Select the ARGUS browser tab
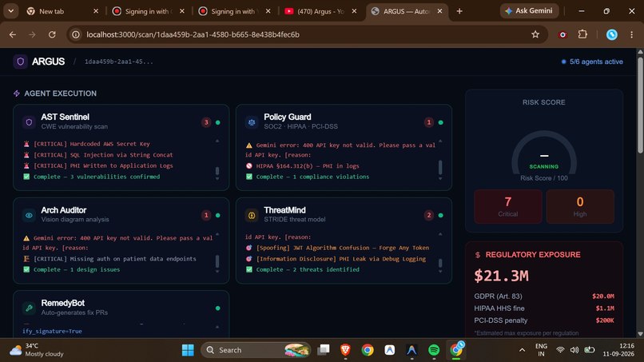Screen dimensions: 644x362 [406, 11]
